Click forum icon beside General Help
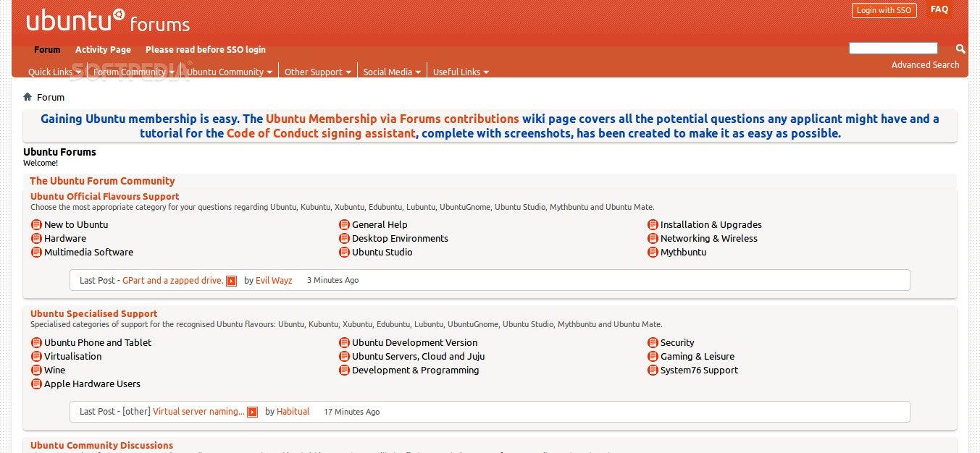 pos(345,224)
